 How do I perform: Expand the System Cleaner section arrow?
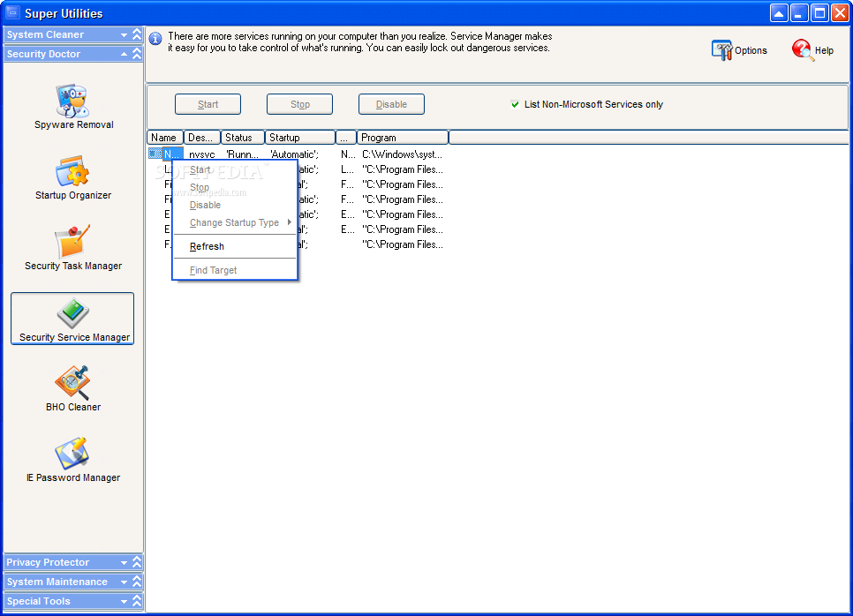(124, 34)
